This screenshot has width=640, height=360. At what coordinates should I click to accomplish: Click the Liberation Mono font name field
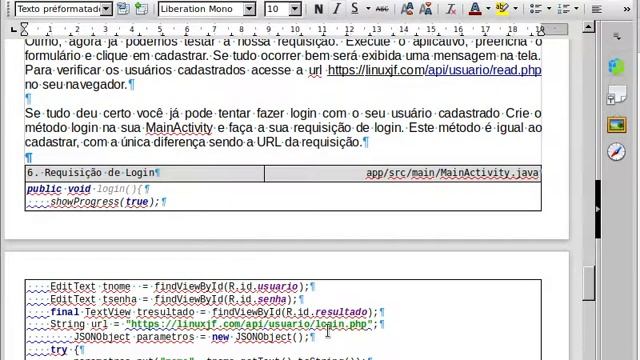201,9
